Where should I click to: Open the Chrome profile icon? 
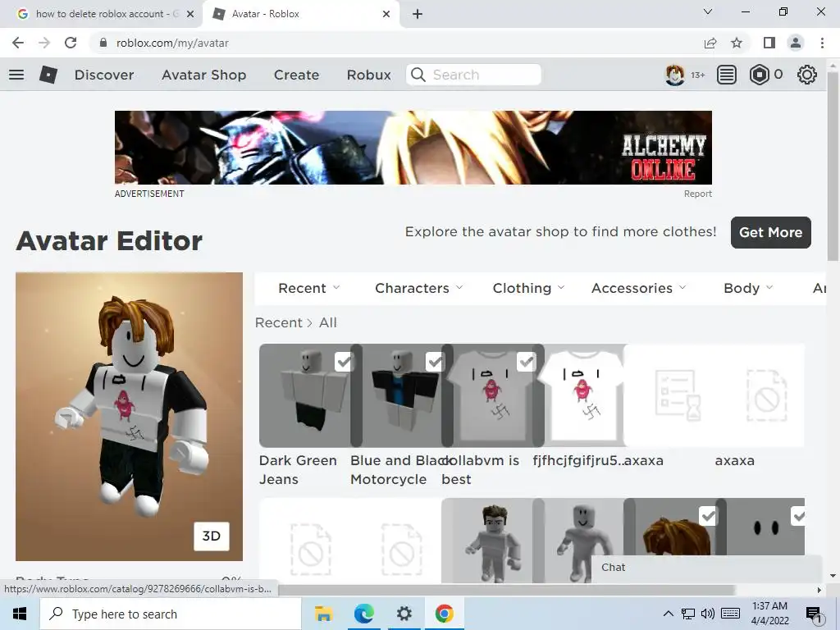pos(796,43)
